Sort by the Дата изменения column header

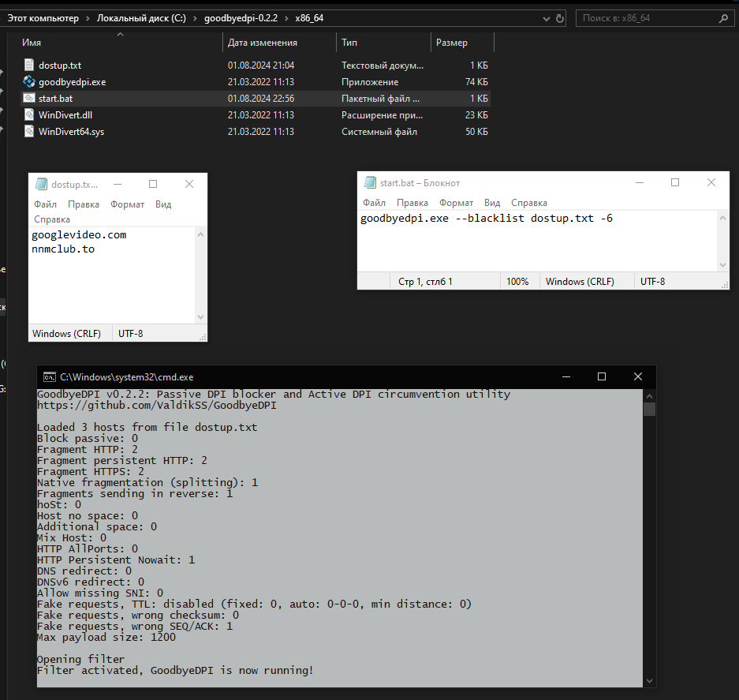263,43
